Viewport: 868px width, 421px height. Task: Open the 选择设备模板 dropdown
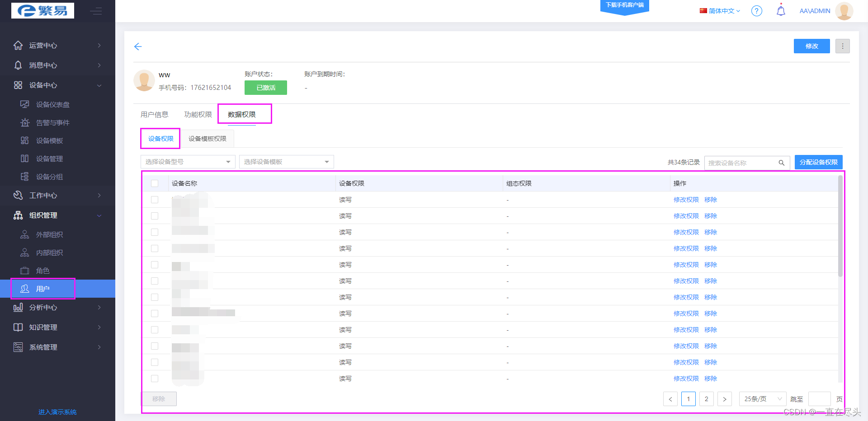287,162
